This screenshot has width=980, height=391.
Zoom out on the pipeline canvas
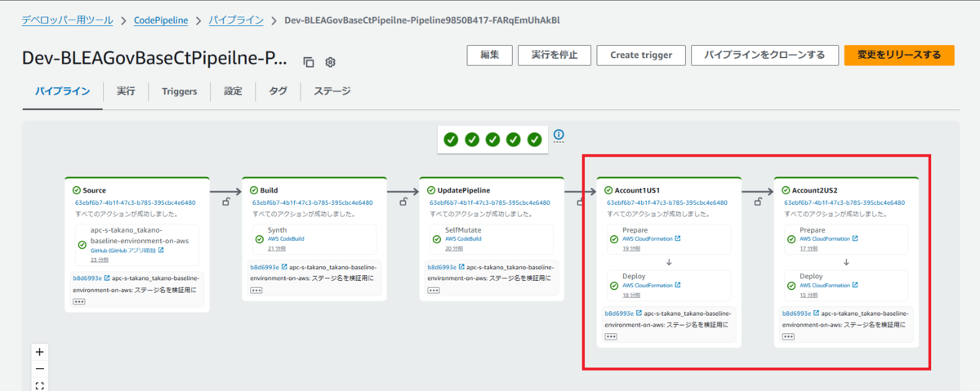[x=40, y=369]
